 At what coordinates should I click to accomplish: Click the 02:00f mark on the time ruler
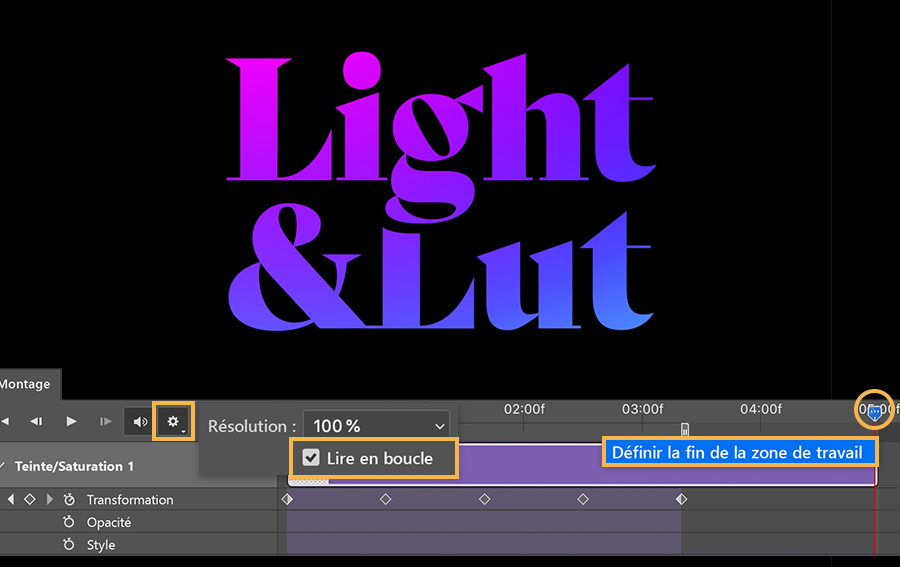point(524,409)
